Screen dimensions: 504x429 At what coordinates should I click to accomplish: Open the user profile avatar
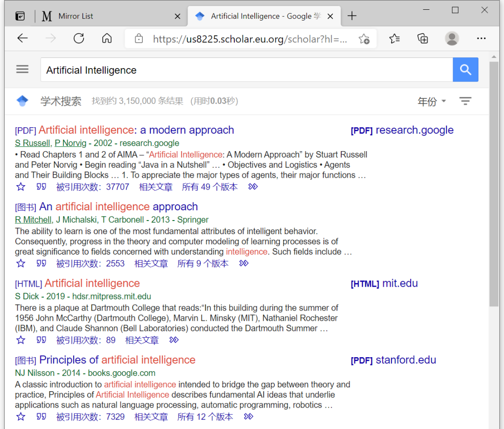[x=452, y=39]
